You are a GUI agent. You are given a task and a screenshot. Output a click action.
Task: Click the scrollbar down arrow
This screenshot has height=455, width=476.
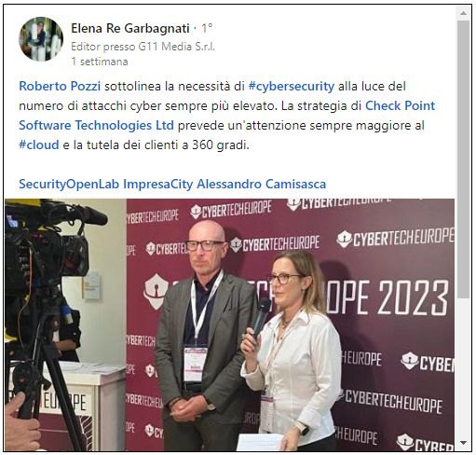(x=463, y=443)
